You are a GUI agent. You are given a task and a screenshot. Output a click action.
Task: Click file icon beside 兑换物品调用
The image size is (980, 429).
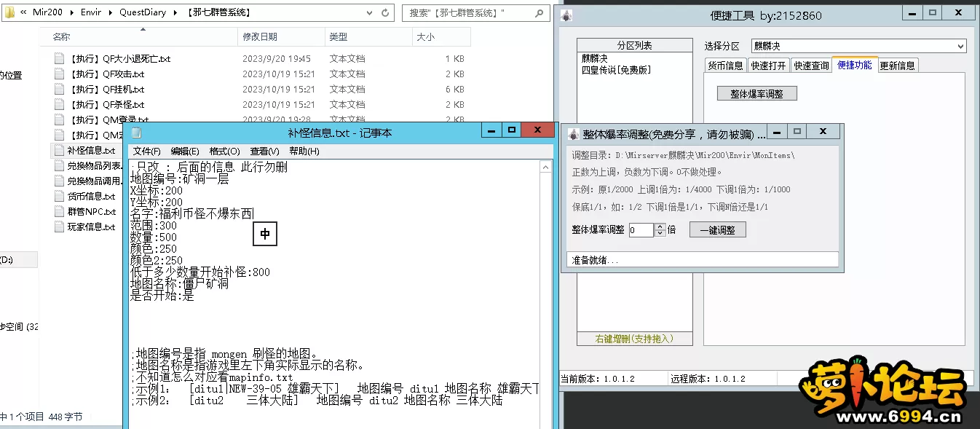[x=60, y=181]
